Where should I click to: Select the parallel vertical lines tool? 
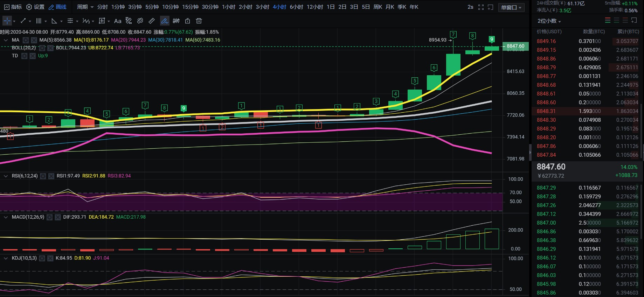click(x=39, y=21)
